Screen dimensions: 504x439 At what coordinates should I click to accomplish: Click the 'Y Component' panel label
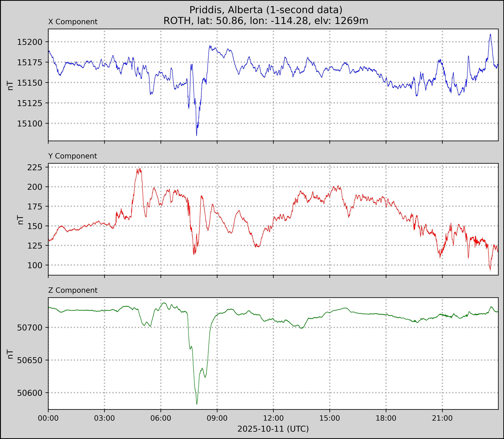click(x=73, y=156)
